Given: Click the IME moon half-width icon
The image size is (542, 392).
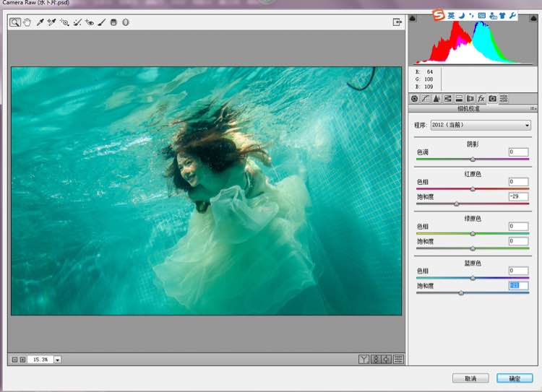Looking at the screenshot, I should pyautogui.click(x=462, y=16).
